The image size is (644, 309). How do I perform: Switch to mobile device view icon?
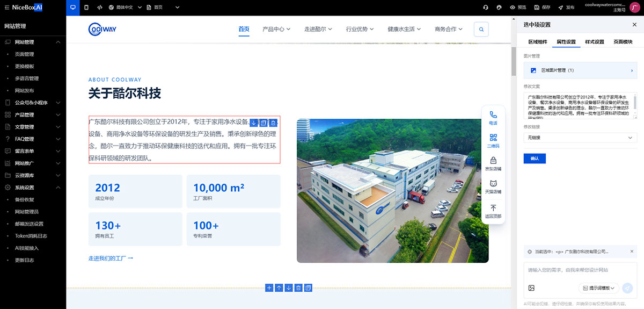click(x=86, y=8)
